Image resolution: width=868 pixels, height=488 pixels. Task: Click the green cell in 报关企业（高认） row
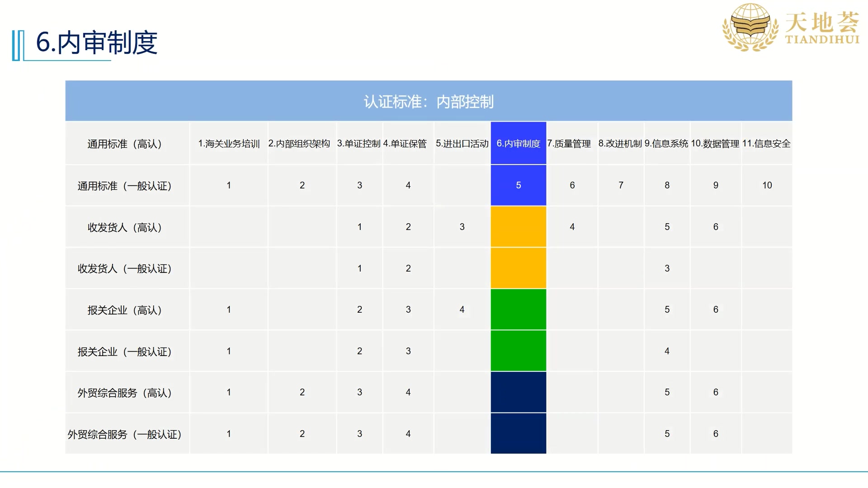click(x=518, y=310)
